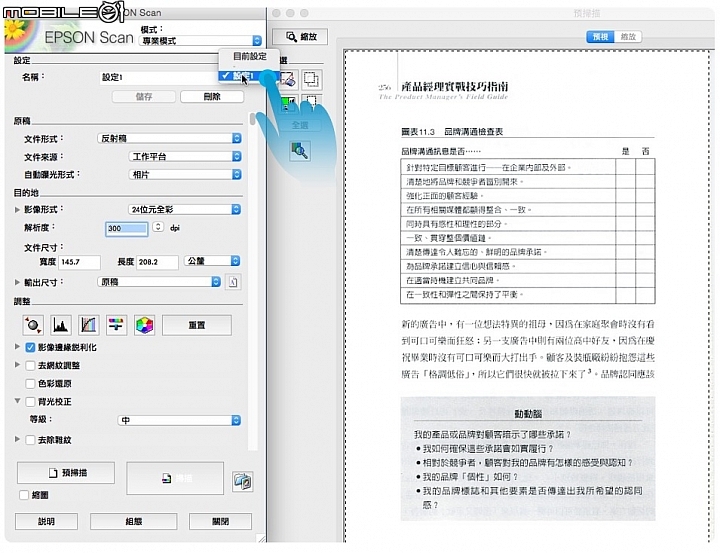Switch to the 預視 preview tab
Image resolution: width=720 pixels, height=553 pixels.
[600, 37]
